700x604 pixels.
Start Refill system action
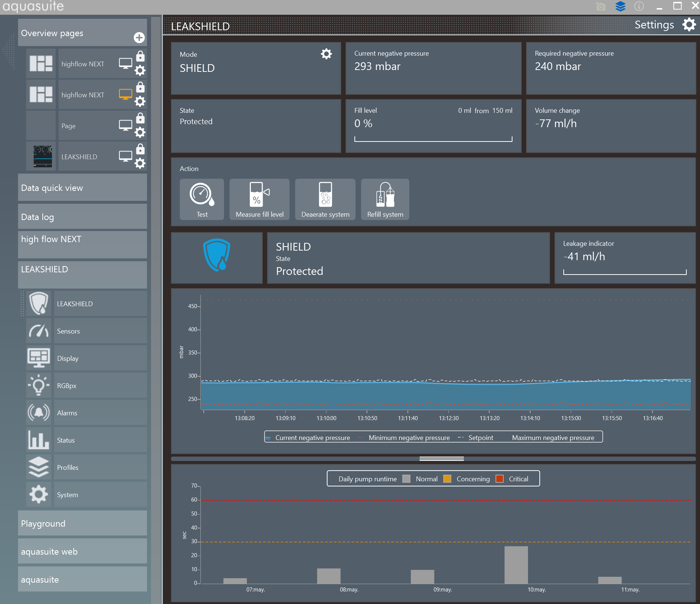[385, 199]
